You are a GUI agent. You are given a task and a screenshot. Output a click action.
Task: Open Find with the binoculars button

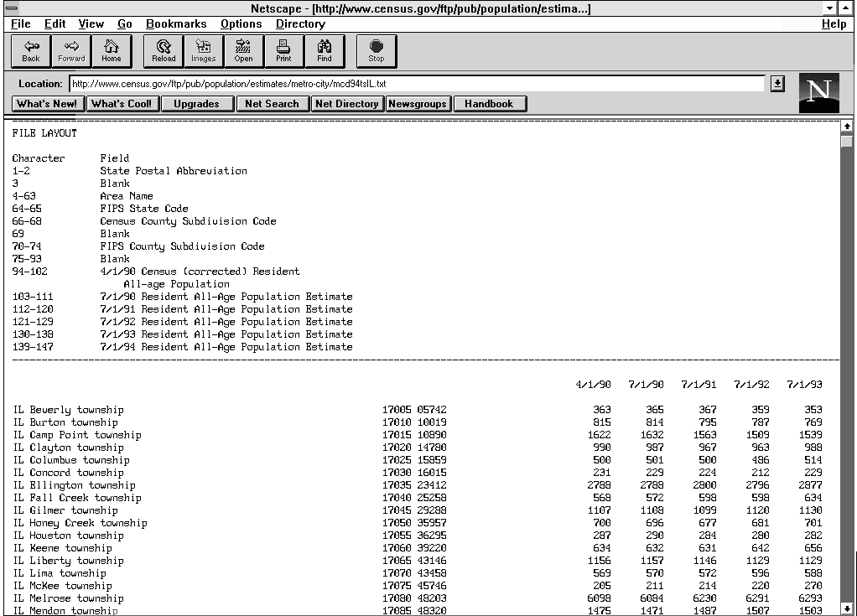click(325, 51)
